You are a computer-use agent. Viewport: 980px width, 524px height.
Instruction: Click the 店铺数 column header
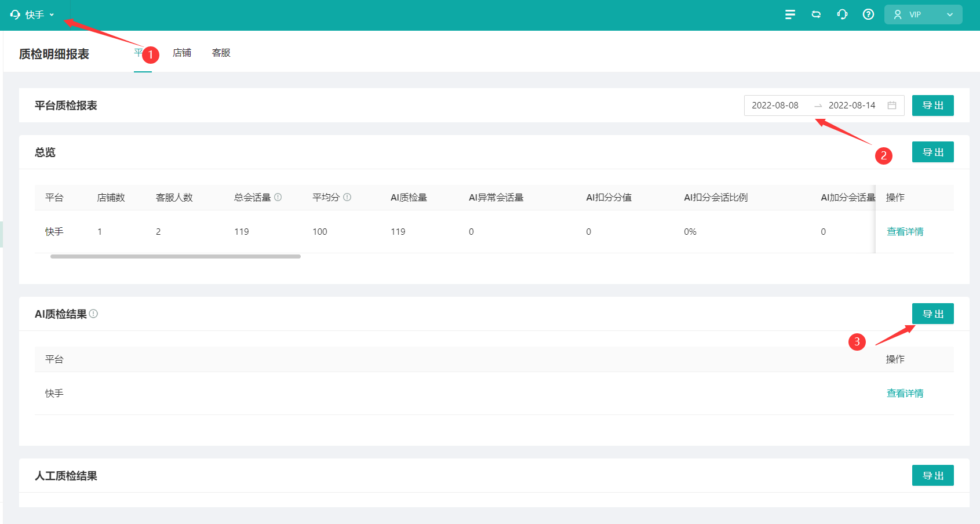pyautogui.click(x=111, y=198)
